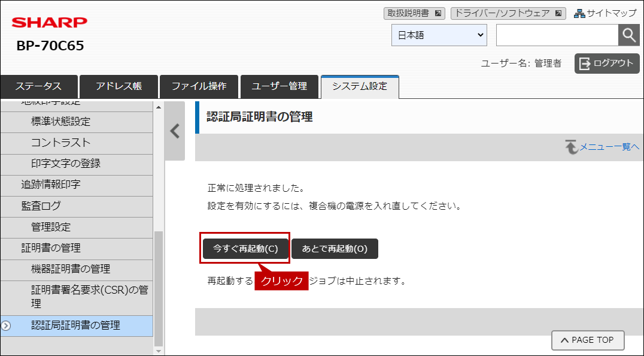
Task: Click the BP-70C65 model name
Action: [x=50, y=46]
